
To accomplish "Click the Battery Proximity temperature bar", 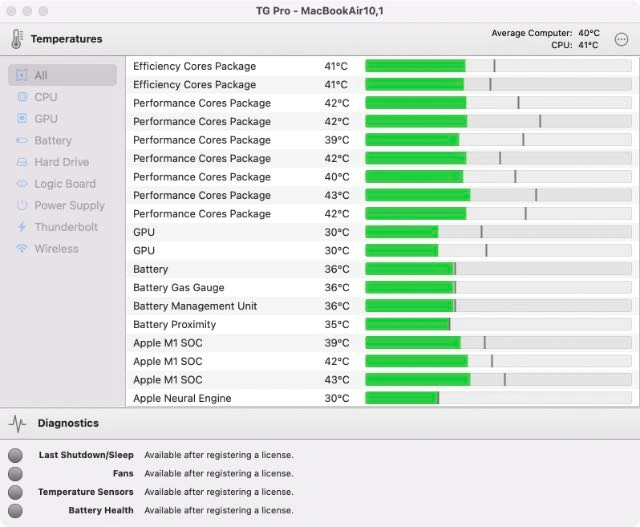I will pyautogui.click(x=498, y=324).
